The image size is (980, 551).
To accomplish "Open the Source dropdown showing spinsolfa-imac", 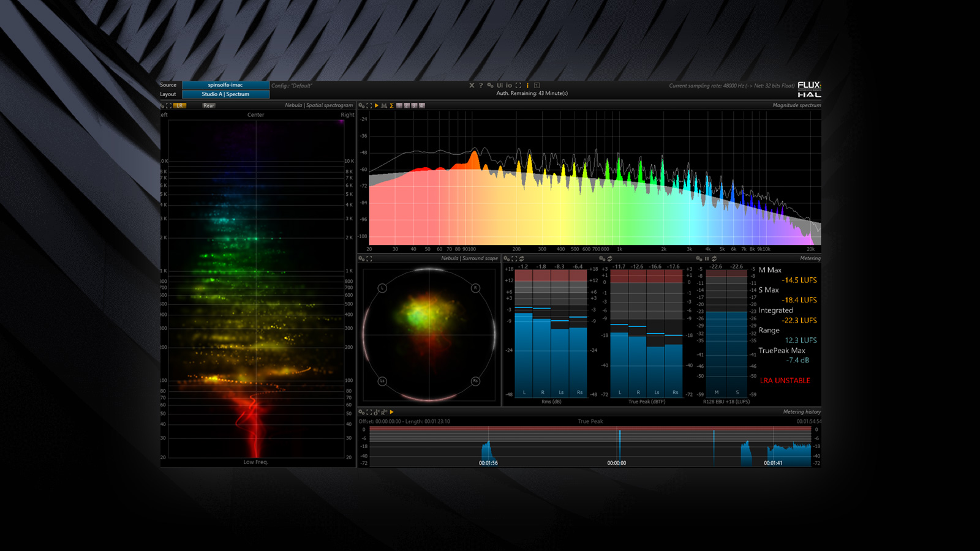I will coord(225,85).
